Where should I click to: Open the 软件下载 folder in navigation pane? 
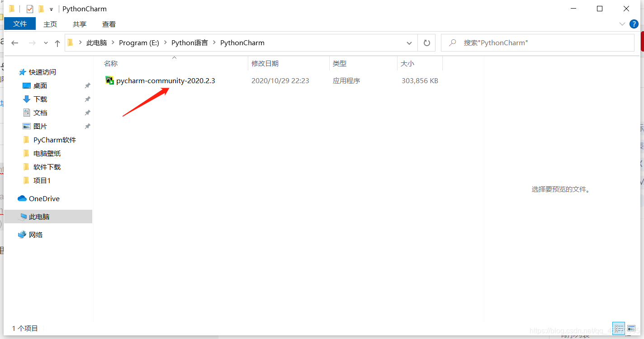pyautogui.click(x=47, y=167)
